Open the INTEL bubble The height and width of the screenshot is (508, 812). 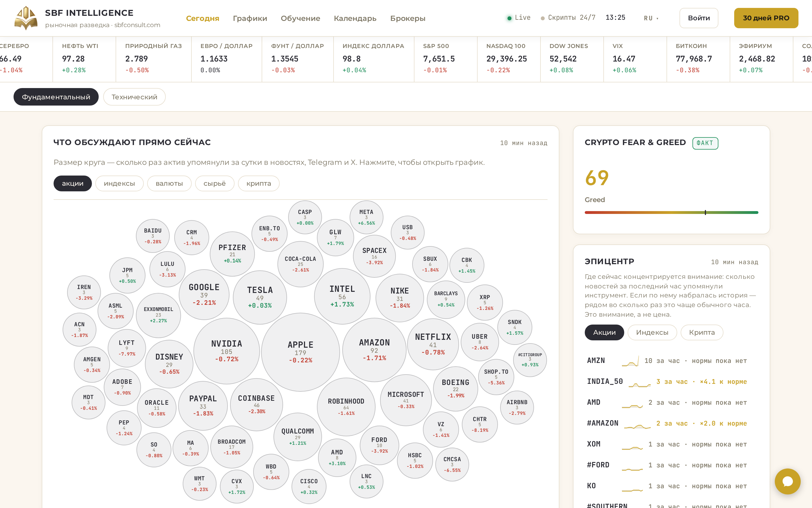pyautogui.click(x=342, y=296)
